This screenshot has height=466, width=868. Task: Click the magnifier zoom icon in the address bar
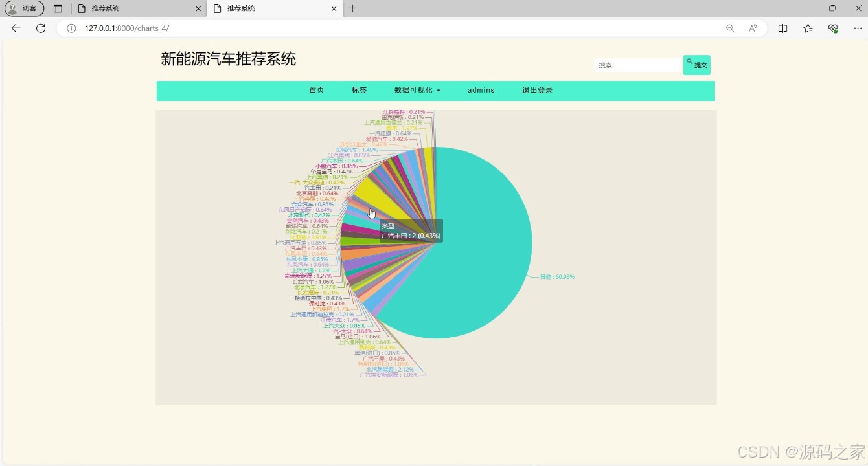point(729,28)
